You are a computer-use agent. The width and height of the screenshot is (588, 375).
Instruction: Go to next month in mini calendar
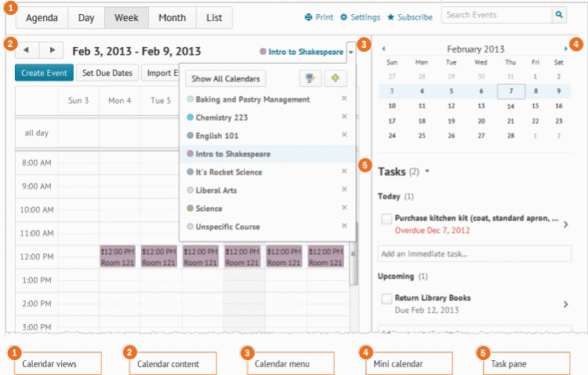pos(566,49)
